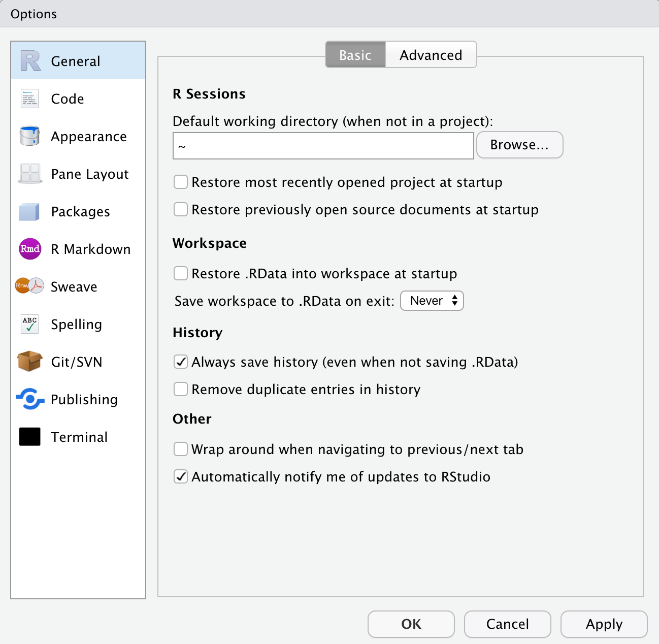The height and width of the screenshot is (644, 659).
Task: Enable restore most recently opened project
Action: coord(180,182)
